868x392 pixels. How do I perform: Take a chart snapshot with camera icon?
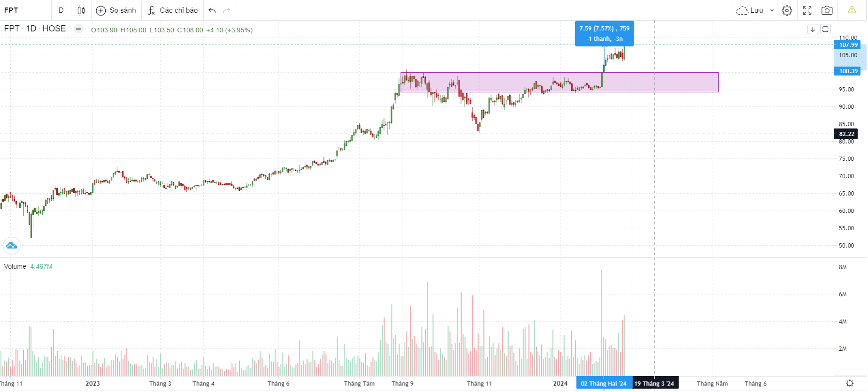coord(827,10)
